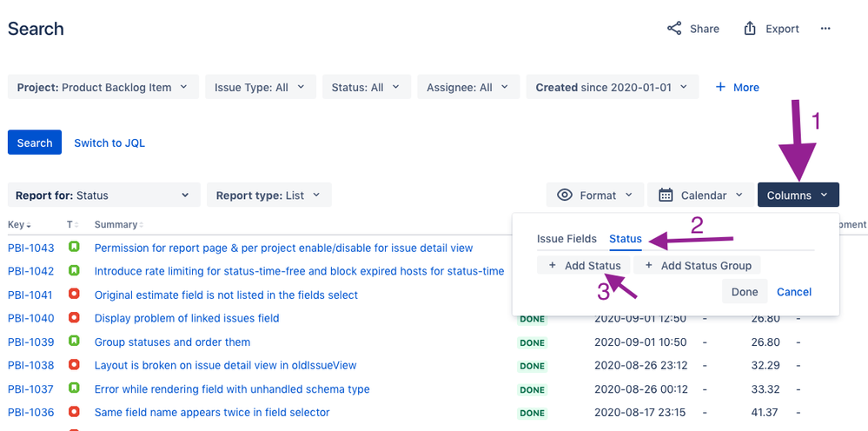The image size is (868, 431).
Task: Click the Add Status Group button
Action: tap(697, 266)
